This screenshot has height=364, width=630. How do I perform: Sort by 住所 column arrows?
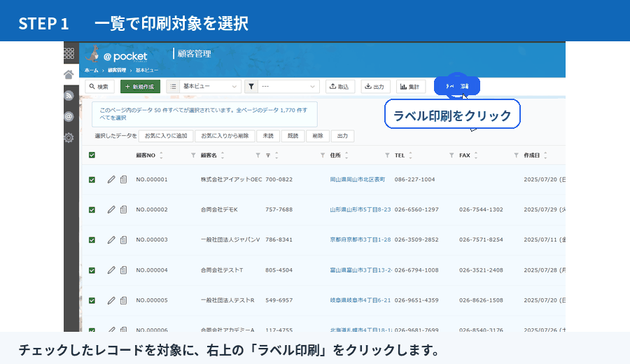coord(346,155)
